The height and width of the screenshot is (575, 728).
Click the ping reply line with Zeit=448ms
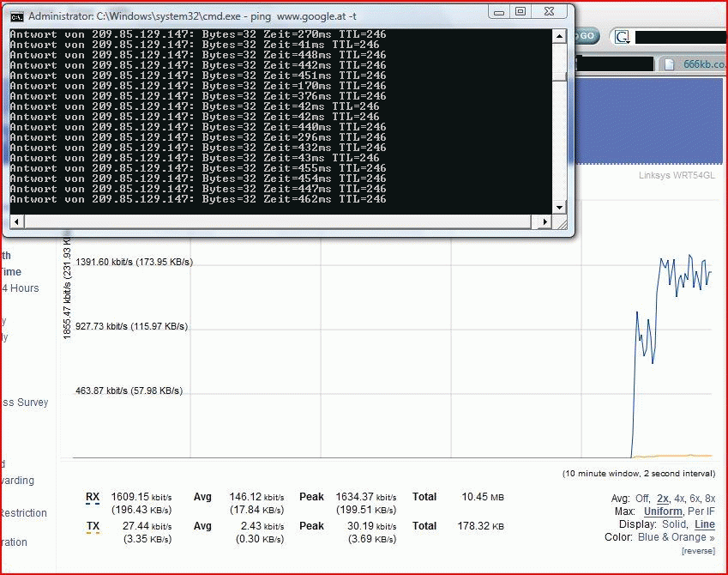[x=198, y=55]
